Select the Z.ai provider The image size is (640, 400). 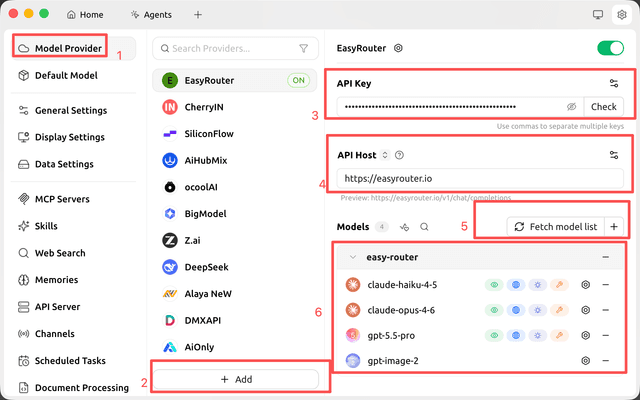click(x=235, y=240)
